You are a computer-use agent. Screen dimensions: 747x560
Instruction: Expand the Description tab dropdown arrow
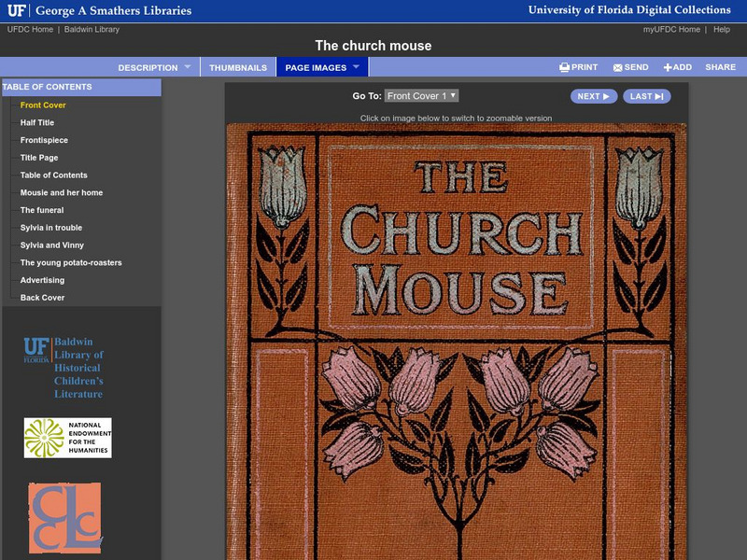187,67
